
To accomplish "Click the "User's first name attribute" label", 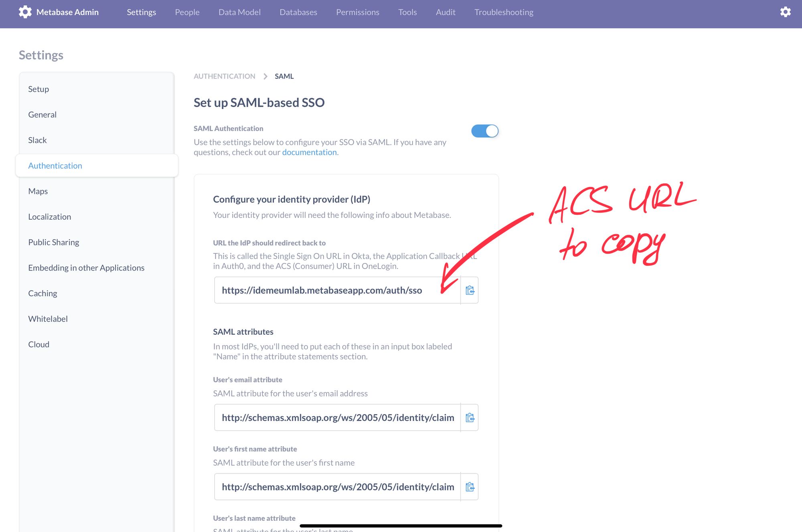I will [255, 449].
